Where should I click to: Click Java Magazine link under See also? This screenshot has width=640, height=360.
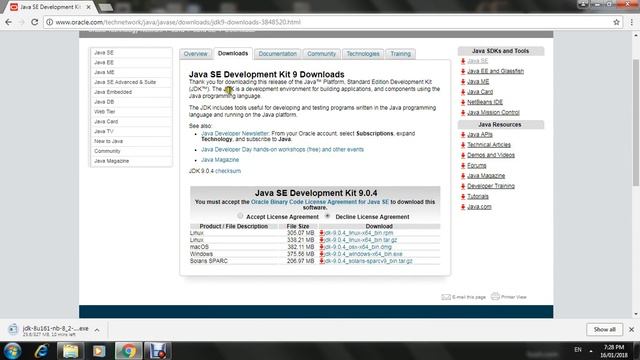(x=220, y=160)
